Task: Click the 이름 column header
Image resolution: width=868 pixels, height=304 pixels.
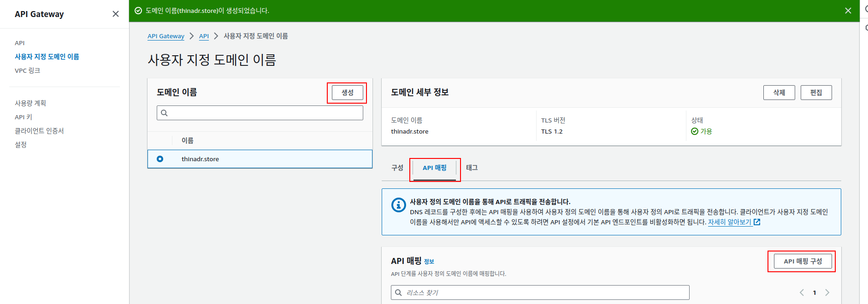Action: [x=188, y=140]
